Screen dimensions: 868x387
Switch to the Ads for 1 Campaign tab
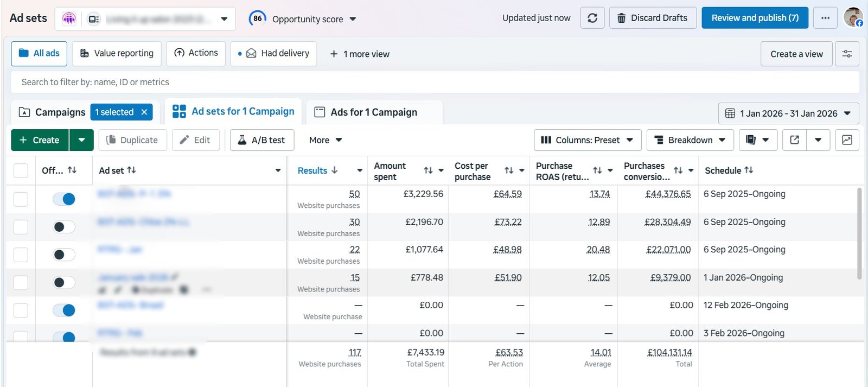pyautogui.click(x=374, y=112)
